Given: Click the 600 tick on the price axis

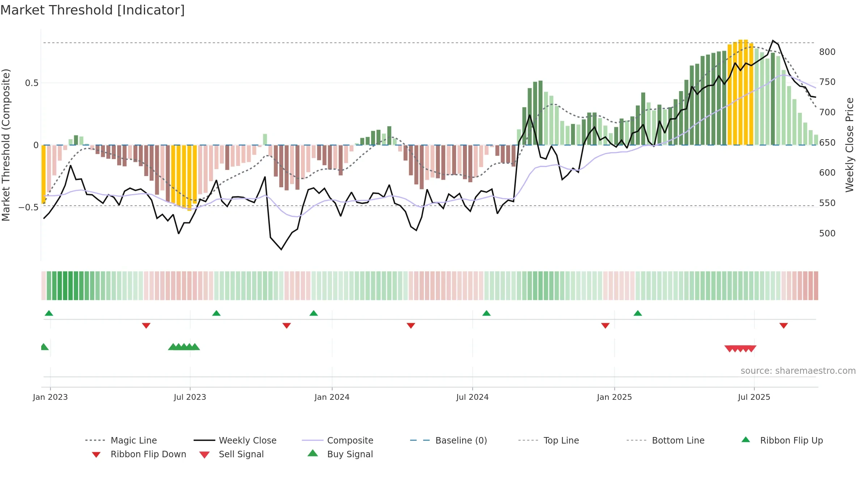Looking at the screenshot, I should (x=827, y=173).
